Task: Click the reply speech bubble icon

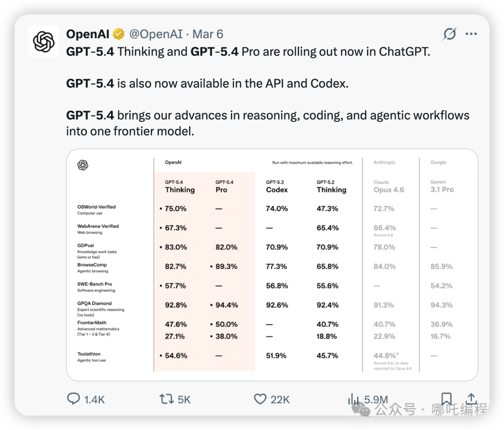Action: [x=74, y=399]
